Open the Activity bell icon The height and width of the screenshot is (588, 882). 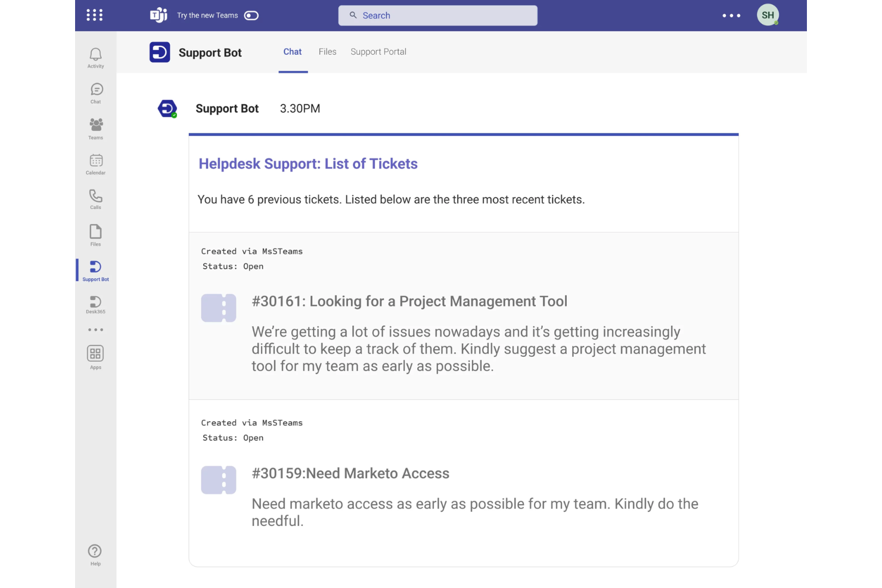click(x=95, y=57)
